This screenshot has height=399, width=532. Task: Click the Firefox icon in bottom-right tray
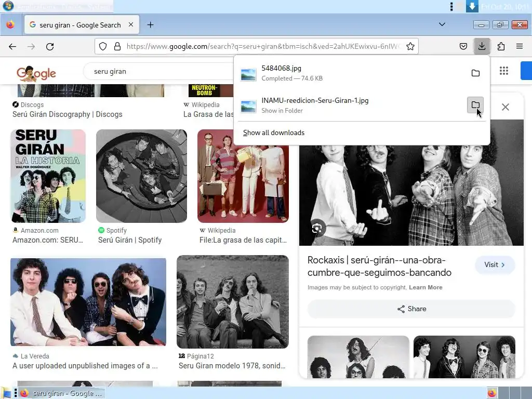coord(492,393)
